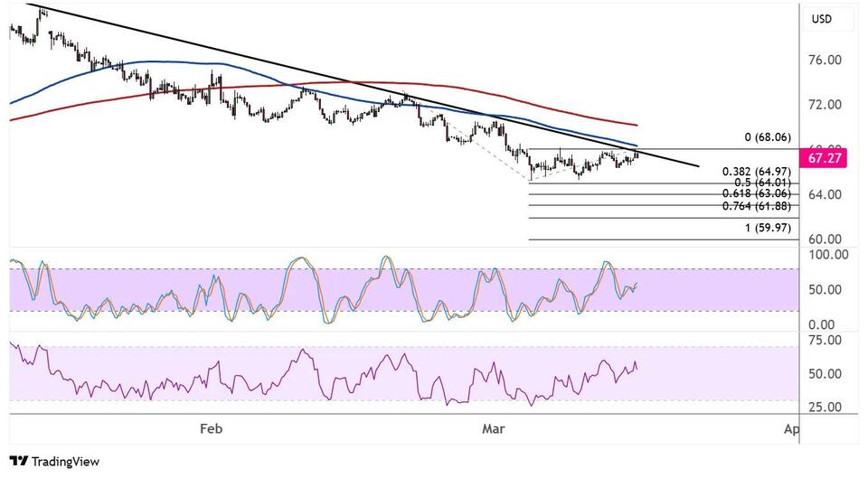
Task: Select the Fibonacci 1 (59.97) label
Action: pyautogui.click(x=768, y=228)
